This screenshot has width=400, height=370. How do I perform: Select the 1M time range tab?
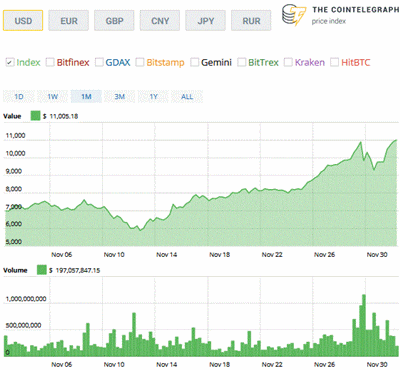[x=86, y=97]
